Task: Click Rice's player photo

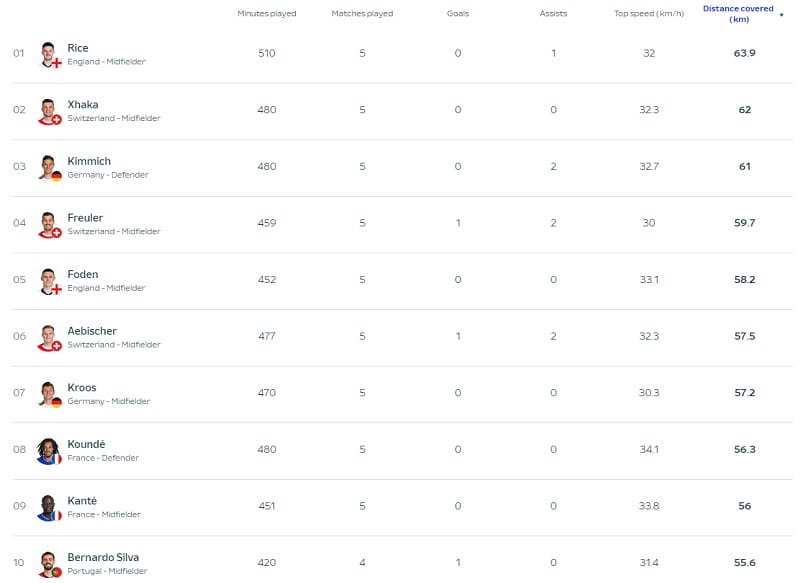Action: point(48,54)
